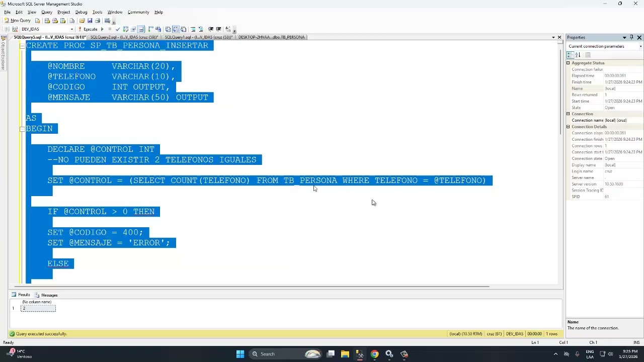Open the Properties panel window position dropdown
Screen dimensions: 644x362
(x=624, y=38)
